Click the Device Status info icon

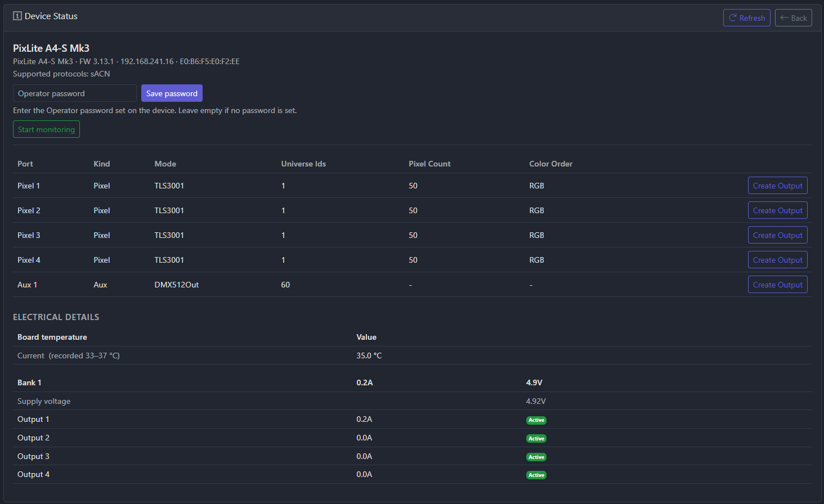pos(17,16)
